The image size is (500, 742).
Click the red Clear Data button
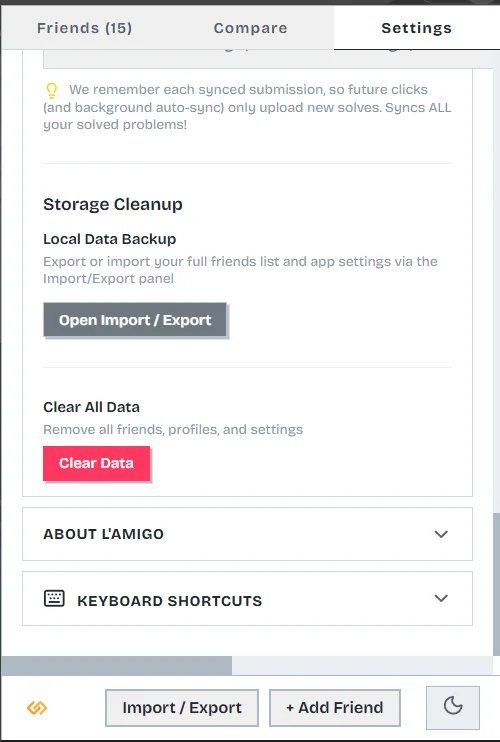96,463
